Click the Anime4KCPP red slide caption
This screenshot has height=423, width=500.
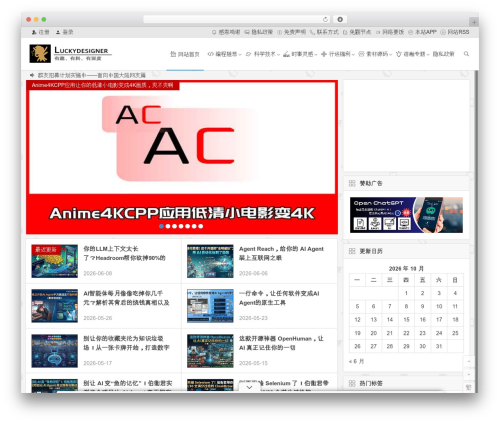103,85
